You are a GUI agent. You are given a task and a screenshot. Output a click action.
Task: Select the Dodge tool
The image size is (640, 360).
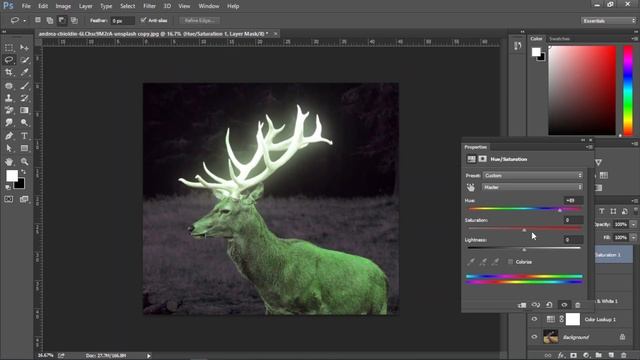pos(24,122)
